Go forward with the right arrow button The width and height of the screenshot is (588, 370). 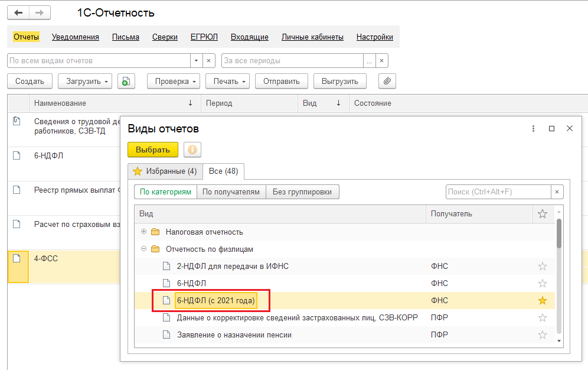pos(40,13)
